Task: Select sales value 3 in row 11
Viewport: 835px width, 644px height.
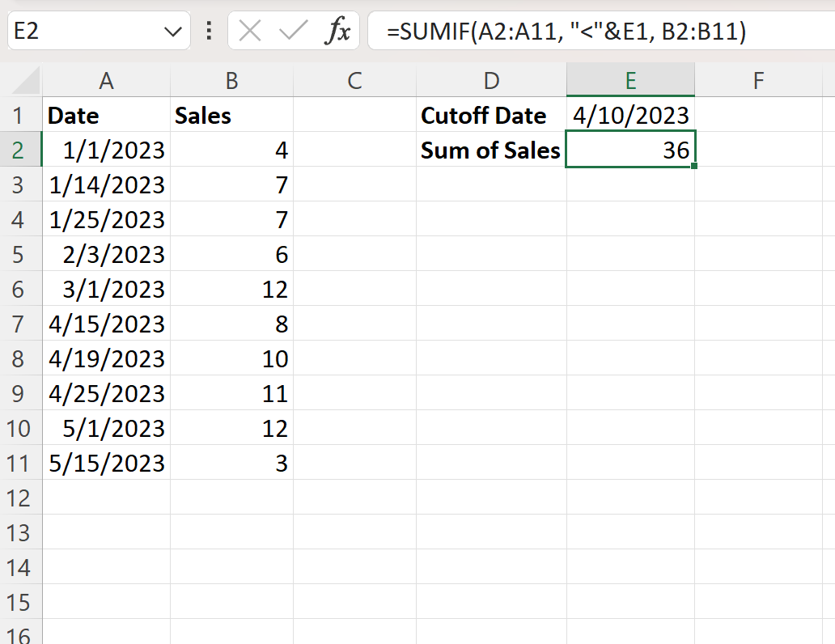Action: [x=231, y=463]
